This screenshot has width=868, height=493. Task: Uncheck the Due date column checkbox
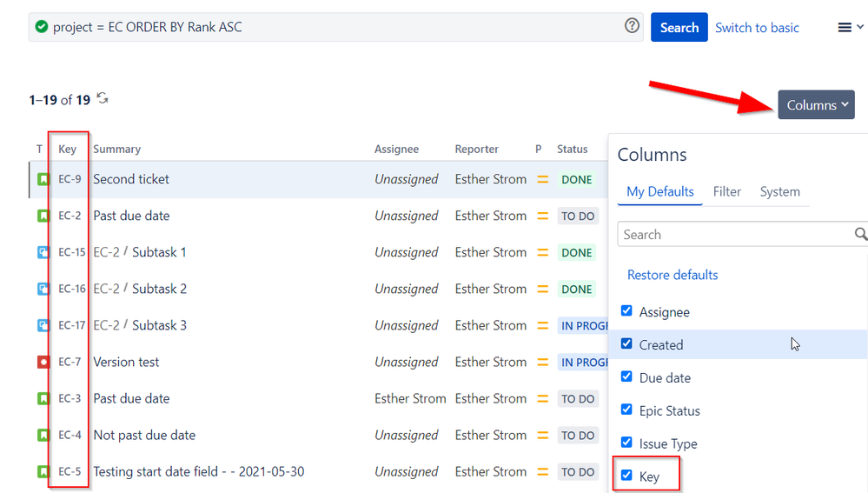click(626, 376)
